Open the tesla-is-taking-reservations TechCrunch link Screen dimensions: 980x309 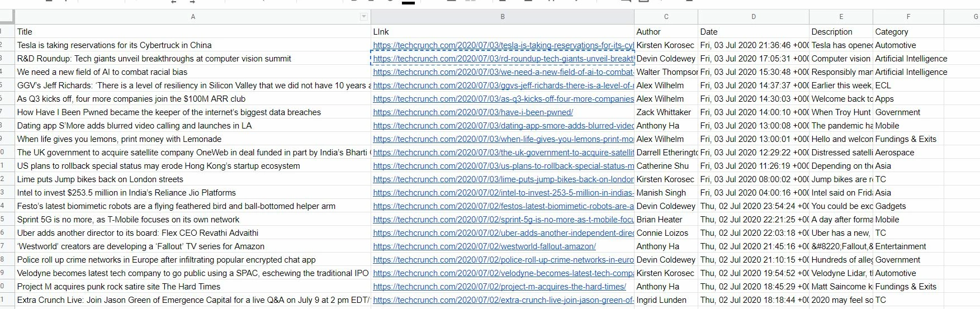click(x=503, y=45)
